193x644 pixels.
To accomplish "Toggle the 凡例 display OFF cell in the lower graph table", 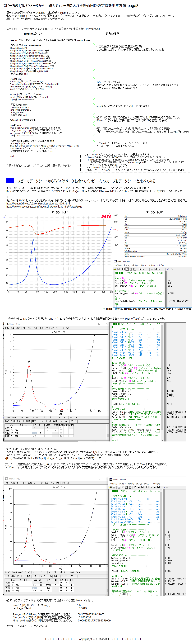I will 12,582.
